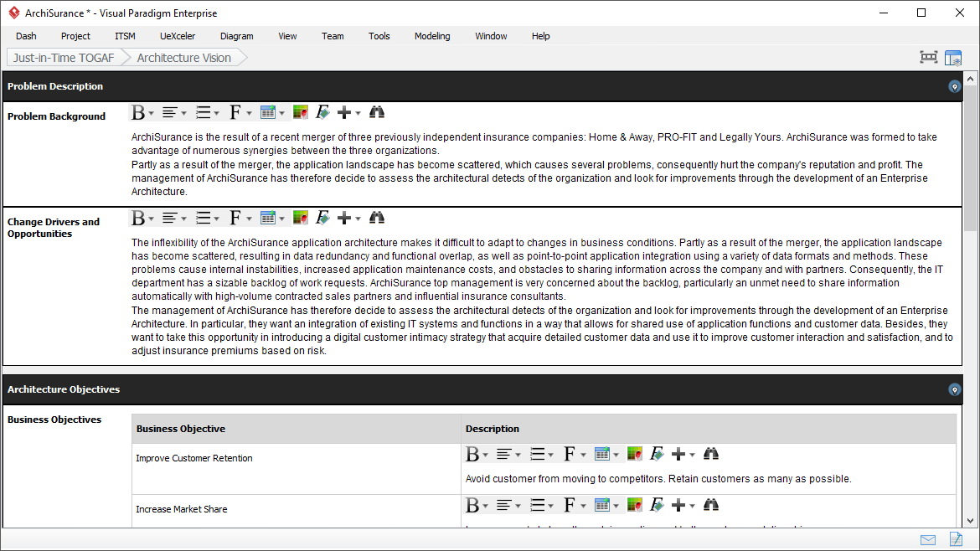The height and width of the screenshot is (551, 980).
Task: Click table icon in Increase Market Share row
Action: (601, 505)
